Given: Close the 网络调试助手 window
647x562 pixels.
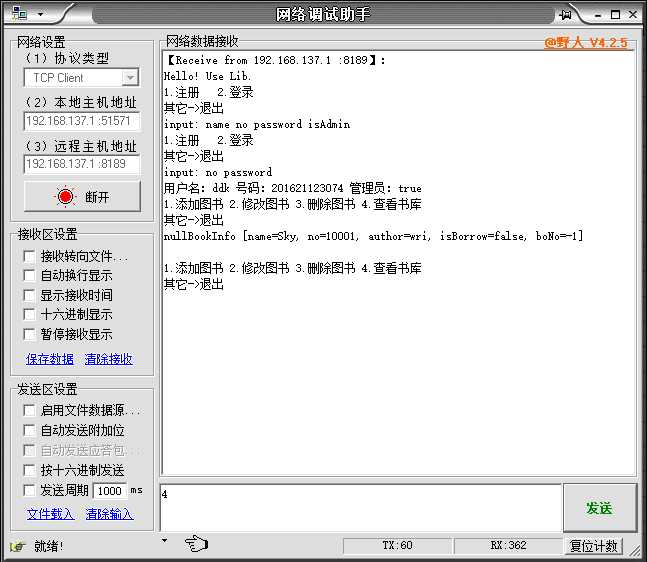Looking at the screenshot, I should (633, 15).
